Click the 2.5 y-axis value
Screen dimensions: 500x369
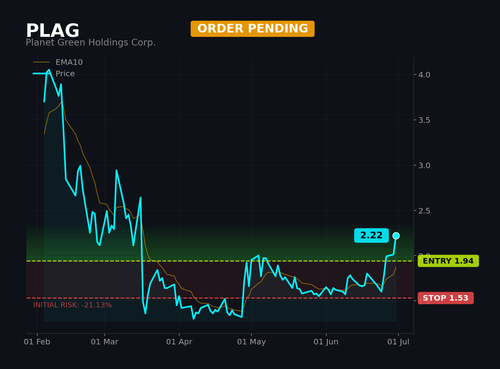[424, 211]
